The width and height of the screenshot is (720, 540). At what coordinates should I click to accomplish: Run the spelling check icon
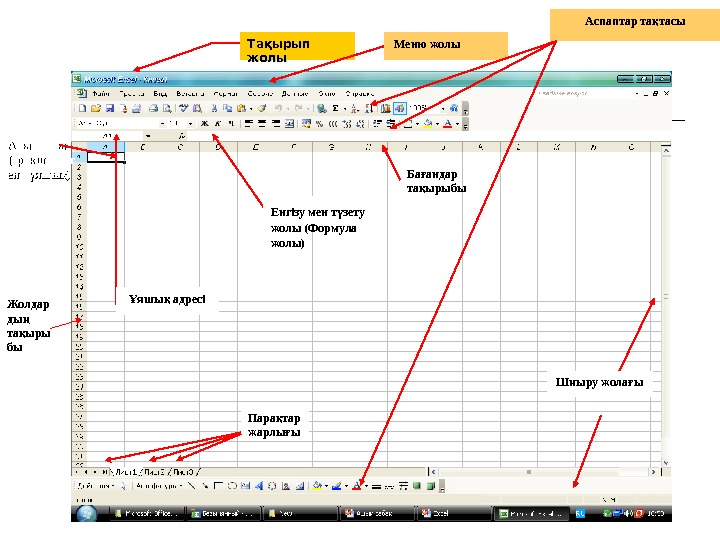184,108
